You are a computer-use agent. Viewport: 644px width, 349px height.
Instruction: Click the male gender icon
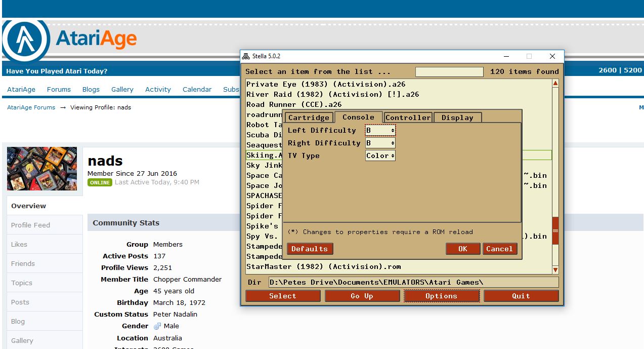click(x=157, y=326)
